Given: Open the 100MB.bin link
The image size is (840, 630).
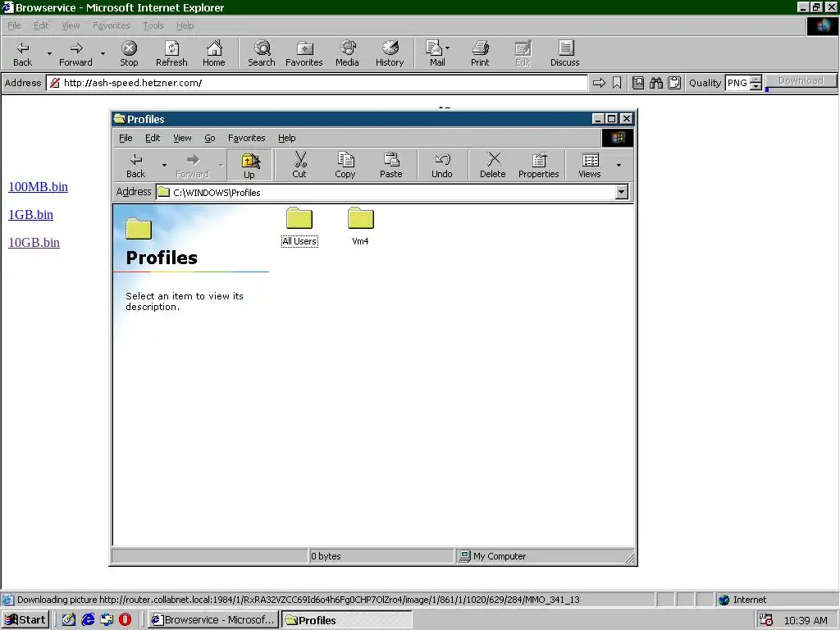Looking at the screenshot, I should 38,186.
